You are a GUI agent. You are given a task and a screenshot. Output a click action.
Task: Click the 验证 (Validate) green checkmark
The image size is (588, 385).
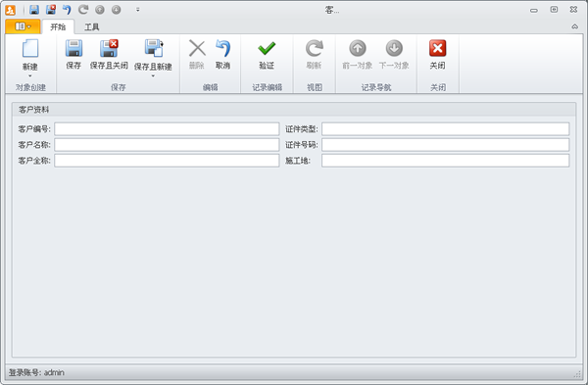267,48
